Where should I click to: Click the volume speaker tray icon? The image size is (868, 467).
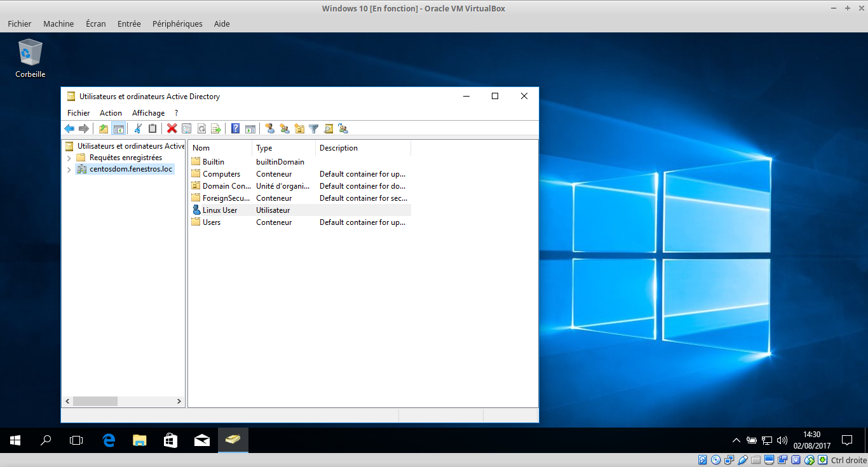click(782, 440)
